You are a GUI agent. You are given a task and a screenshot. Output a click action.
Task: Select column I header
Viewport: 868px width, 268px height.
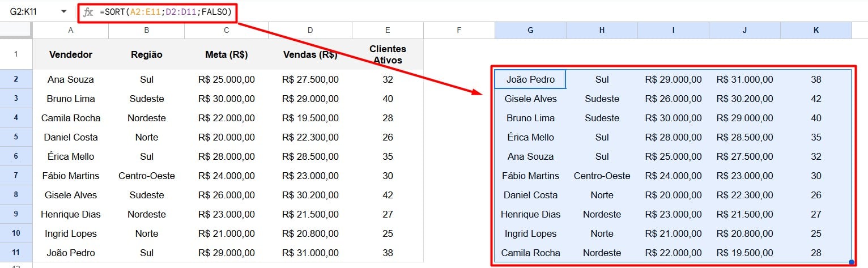(673, 31)
